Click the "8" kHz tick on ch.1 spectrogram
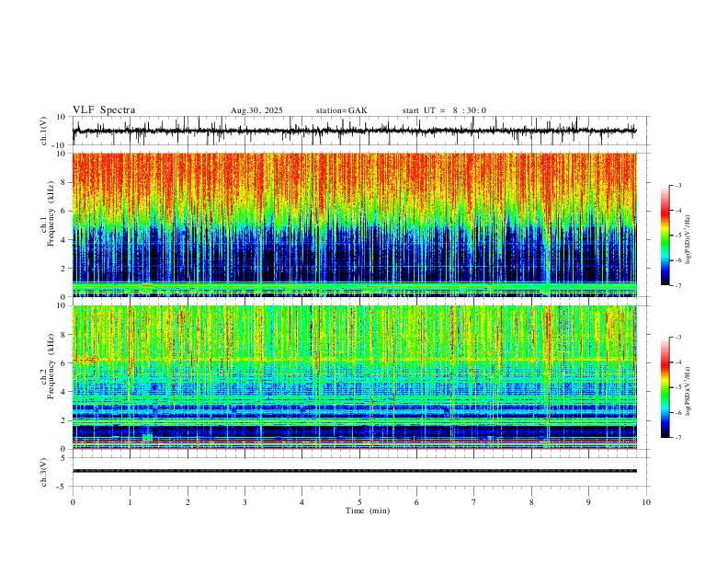The width and height of the screenshot is (728, 563). 64,182
